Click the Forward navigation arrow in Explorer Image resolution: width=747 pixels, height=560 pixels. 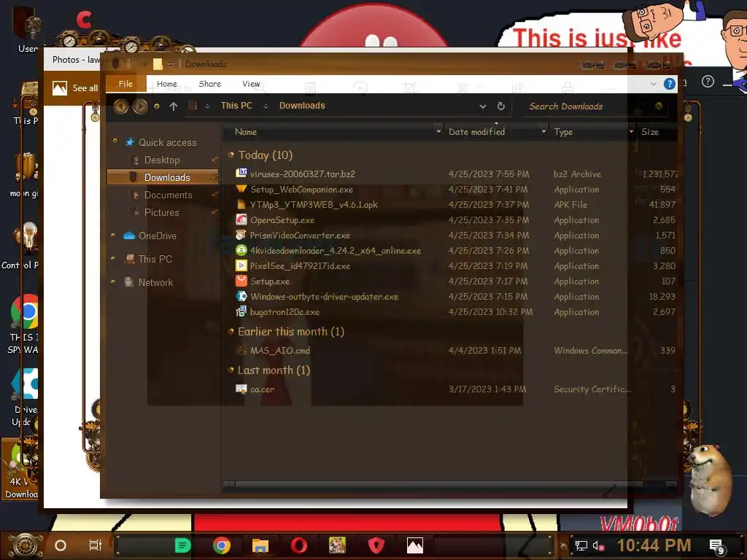pos(140,106)
